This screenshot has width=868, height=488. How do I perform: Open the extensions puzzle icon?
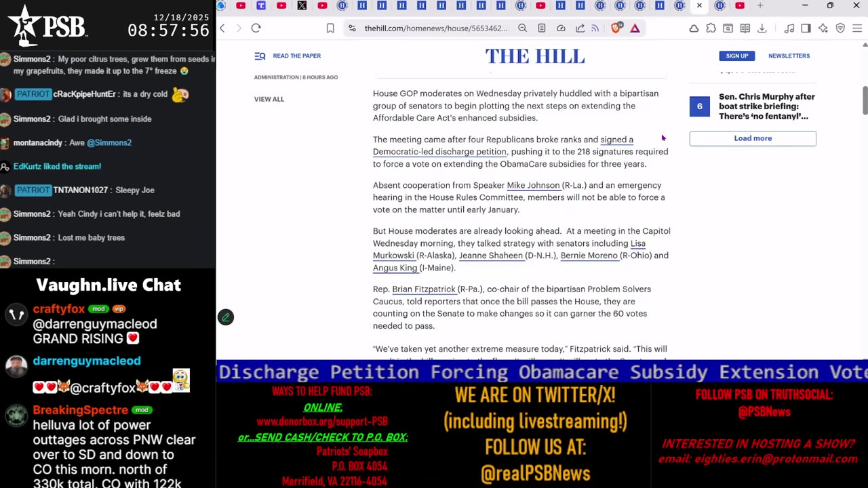pyautogui.click(x=711, y=28)
